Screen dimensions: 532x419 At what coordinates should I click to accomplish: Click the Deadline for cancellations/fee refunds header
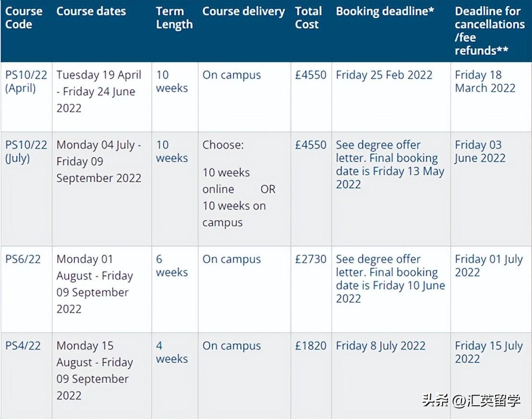coord(489,31)
